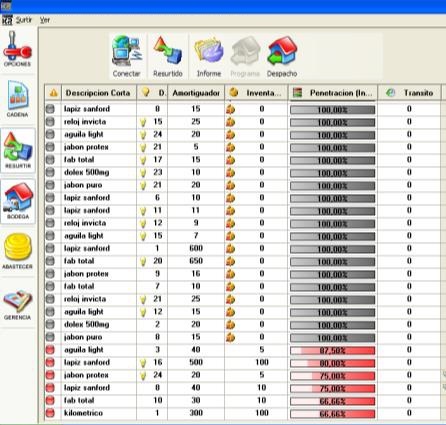The width and height of the screenshot is (446, 425).
Task: Sort by Descripcion Corta column header
Action: point(99,93)
